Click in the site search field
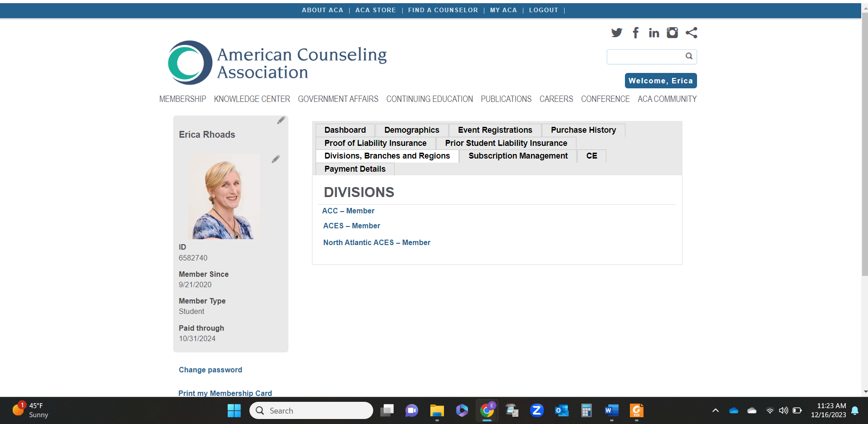The image size is (868, 424). point(645,57)
